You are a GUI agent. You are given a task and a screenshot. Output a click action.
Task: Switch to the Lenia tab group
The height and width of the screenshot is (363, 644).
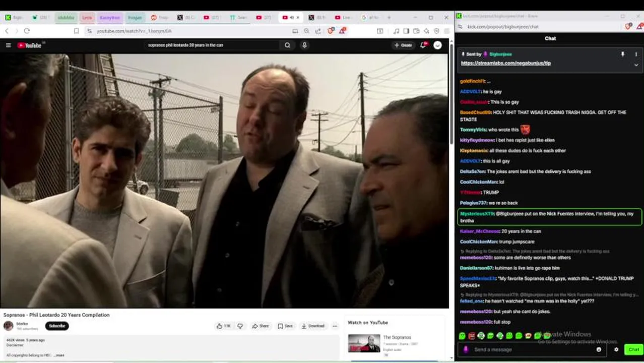[x=87, y=17]
